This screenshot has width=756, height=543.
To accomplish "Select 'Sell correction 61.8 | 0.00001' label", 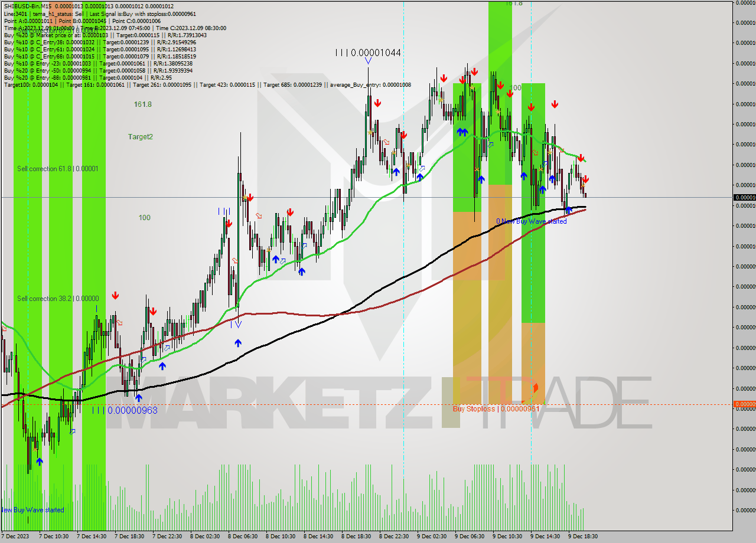I will tap(58, 169).
